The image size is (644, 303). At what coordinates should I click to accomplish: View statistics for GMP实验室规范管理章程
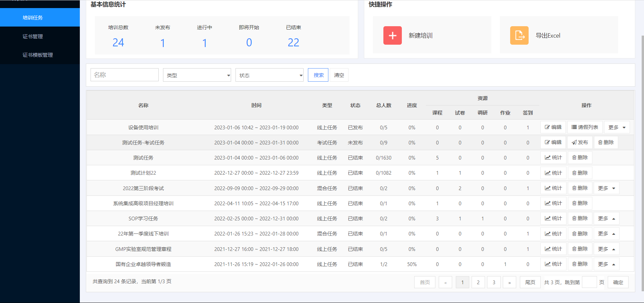click(553, 249)
